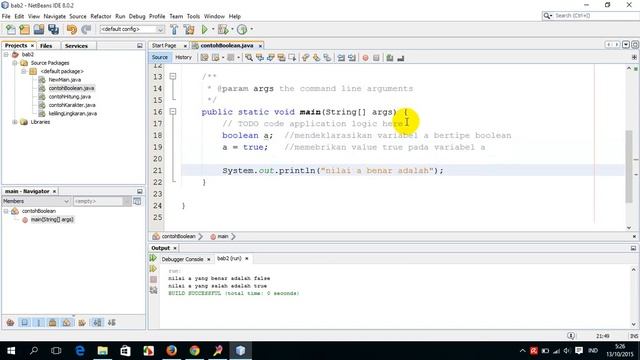Collapse the default package node

click(24, 71)
